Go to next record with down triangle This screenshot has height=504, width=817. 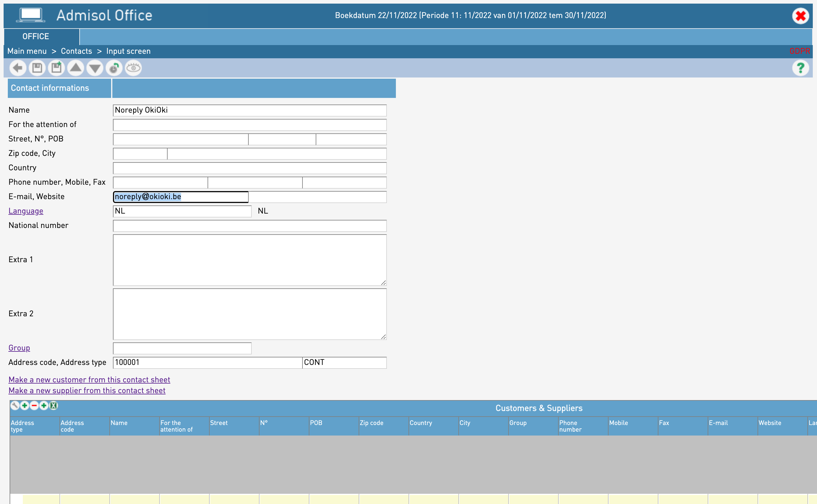[x=95, y=68]
